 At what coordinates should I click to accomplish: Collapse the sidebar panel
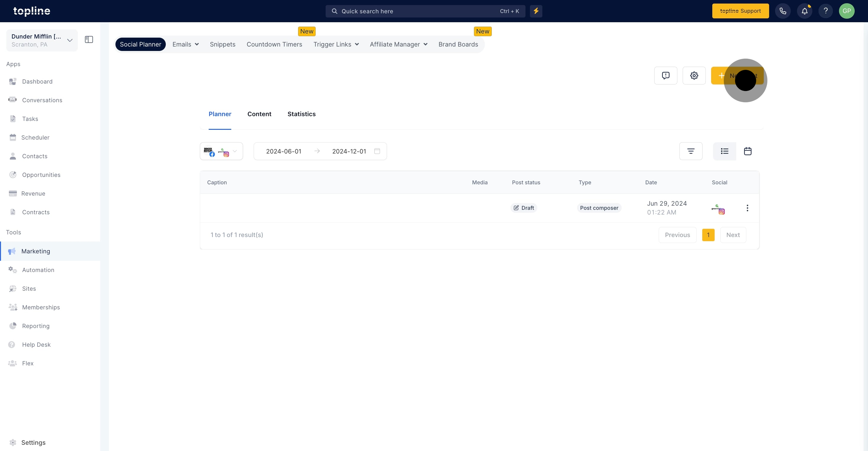[89, 40]
